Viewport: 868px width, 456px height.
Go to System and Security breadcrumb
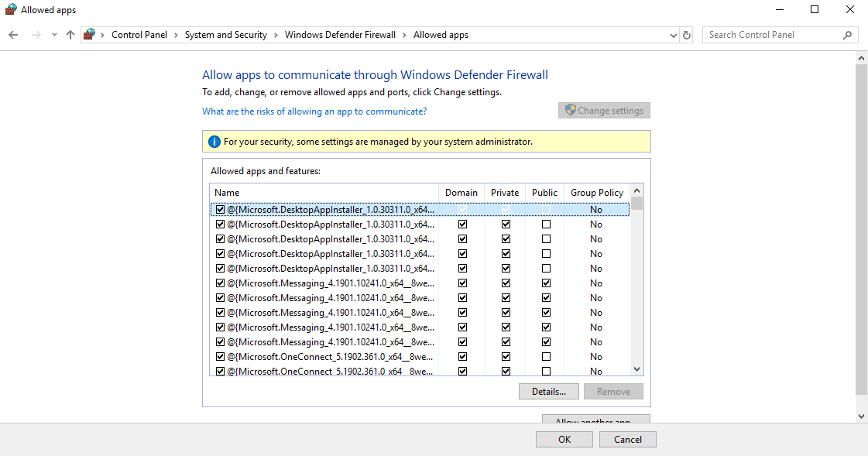pos(226,35)
